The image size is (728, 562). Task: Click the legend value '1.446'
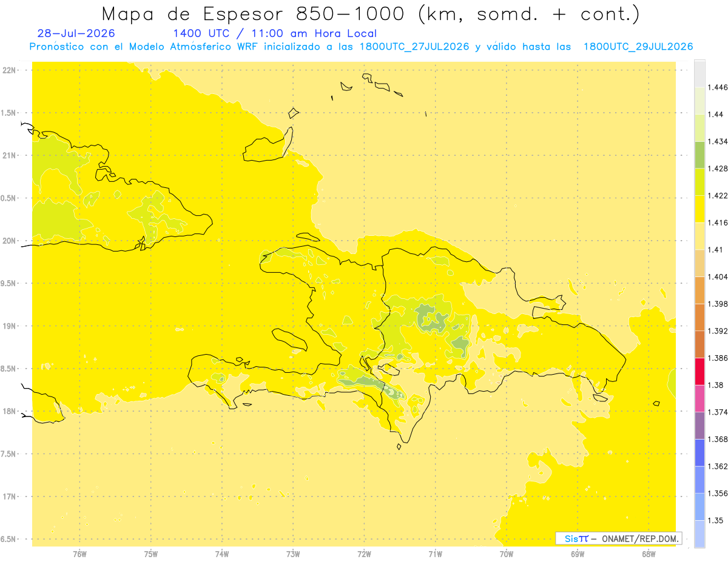719,87
